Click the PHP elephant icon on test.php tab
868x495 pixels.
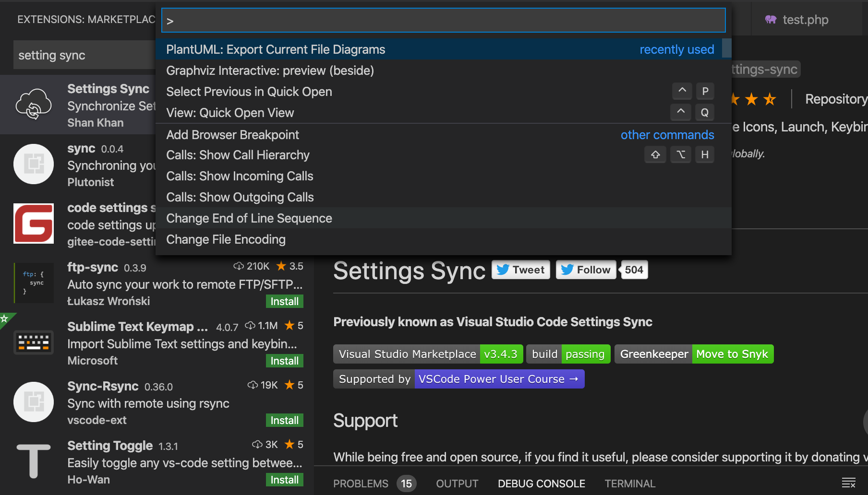[771, 20]
